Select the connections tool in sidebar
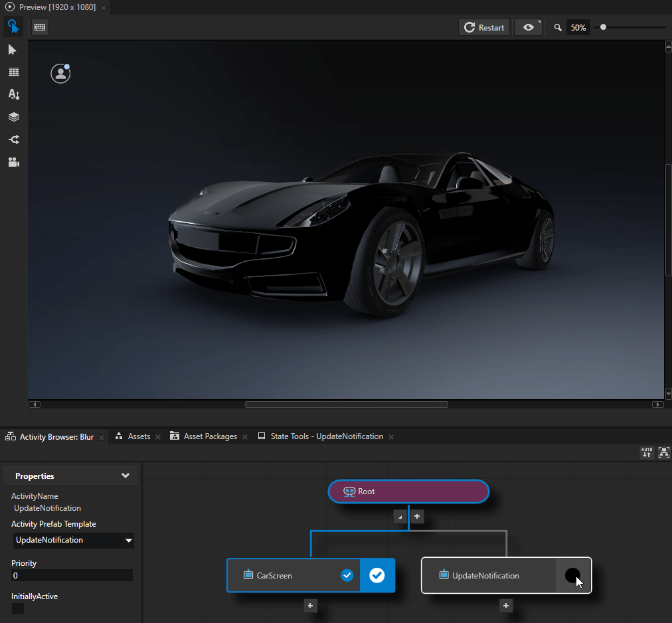 click(13, 139)
